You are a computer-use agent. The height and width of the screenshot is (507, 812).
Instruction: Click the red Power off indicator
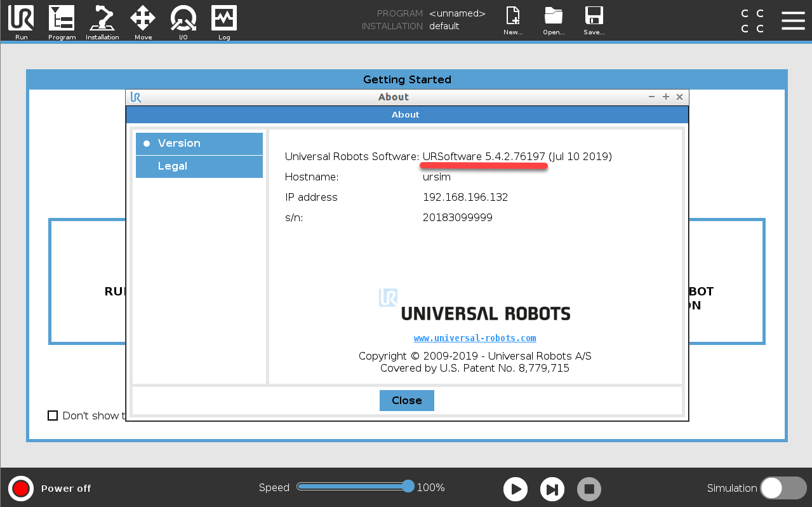pos(21,488)
